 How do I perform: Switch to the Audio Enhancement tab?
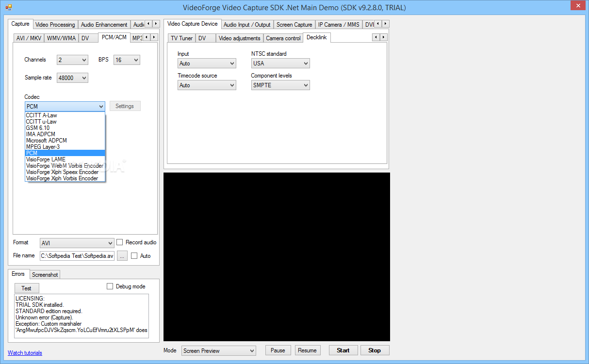104,25
